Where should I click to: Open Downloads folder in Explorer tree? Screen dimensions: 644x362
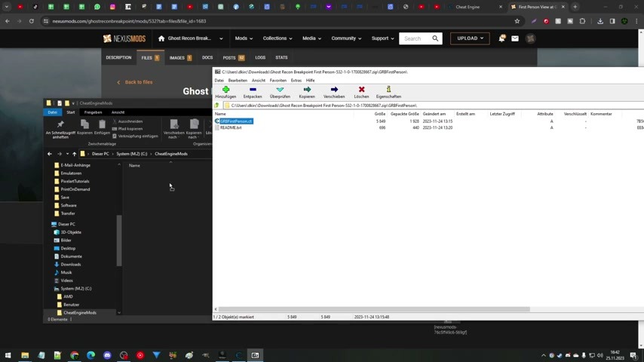[x=71, y=265]
